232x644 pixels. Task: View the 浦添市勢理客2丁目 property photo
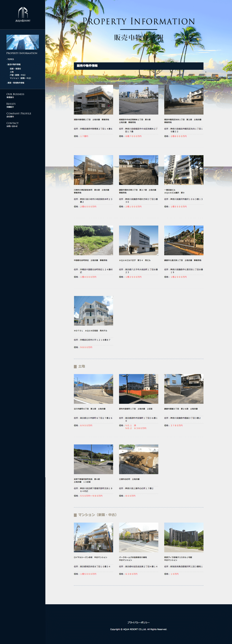[93, 100]
